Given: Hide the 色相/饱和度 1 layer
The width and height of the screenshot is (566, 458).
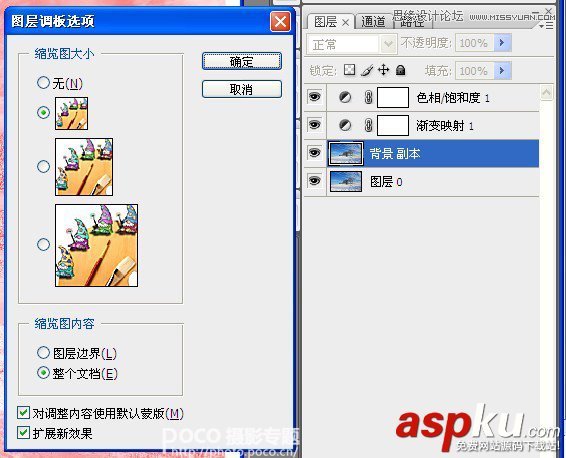Looking at the screenshot, I should pyautogui.click(x=315, y=97).
